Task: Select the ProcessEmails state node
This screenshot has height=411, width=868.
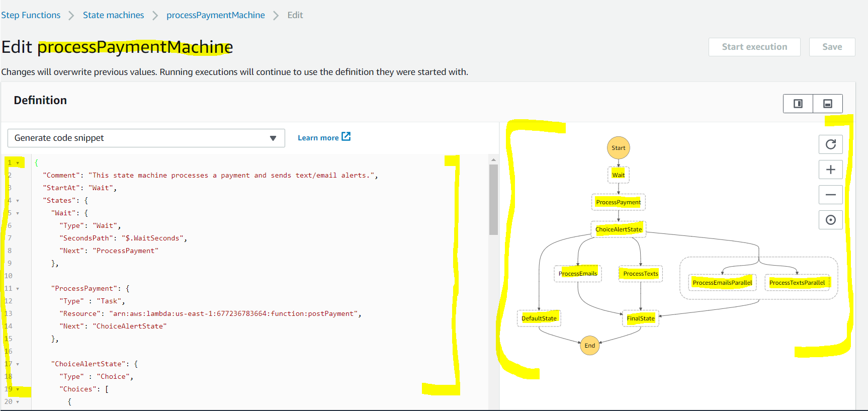Action: pyautogui.click(x=578, y=274)
